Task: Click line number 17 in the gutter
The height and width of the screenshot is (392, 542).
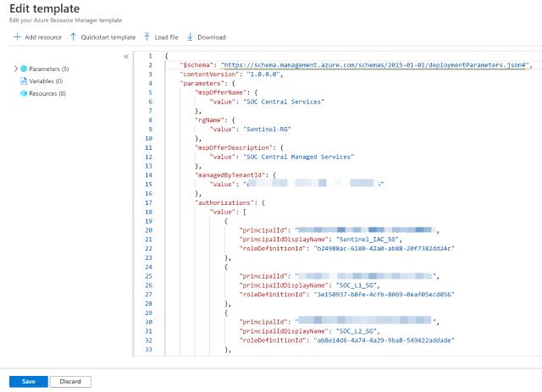Action: (149, 203)
